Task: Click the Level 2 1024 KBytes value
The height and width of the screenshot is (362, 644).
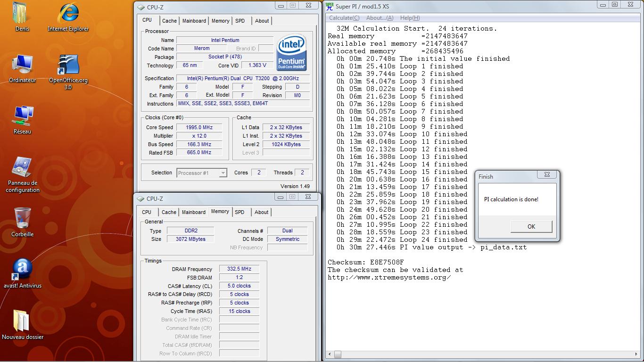Action: tap(286, 144)
